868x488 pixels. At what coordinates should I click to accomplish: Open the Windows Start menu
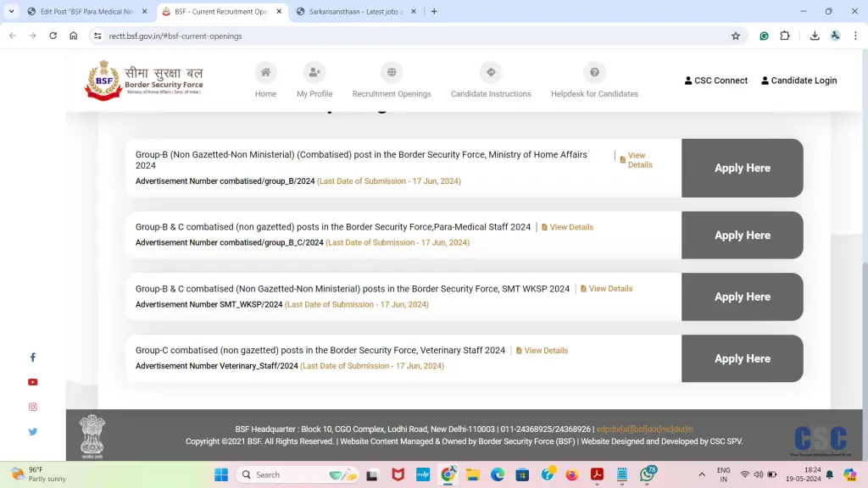click(221, 474)
